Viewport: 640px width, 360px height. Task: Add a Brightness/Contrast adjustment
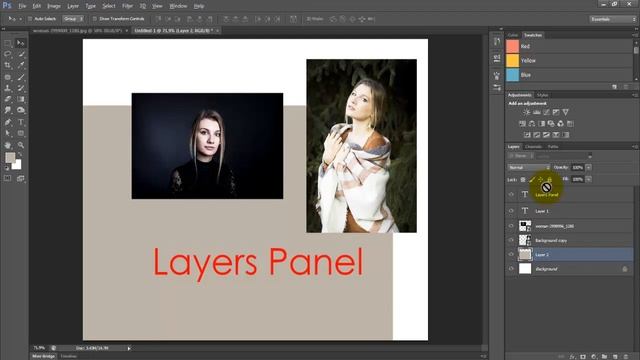(x=527, y=112)
